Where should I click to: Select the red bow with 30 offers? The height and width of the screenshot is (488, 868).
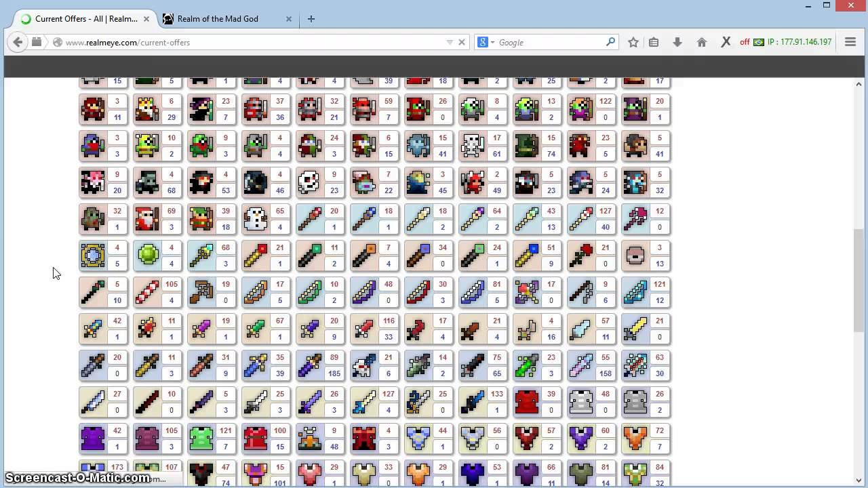pos(418,292)
